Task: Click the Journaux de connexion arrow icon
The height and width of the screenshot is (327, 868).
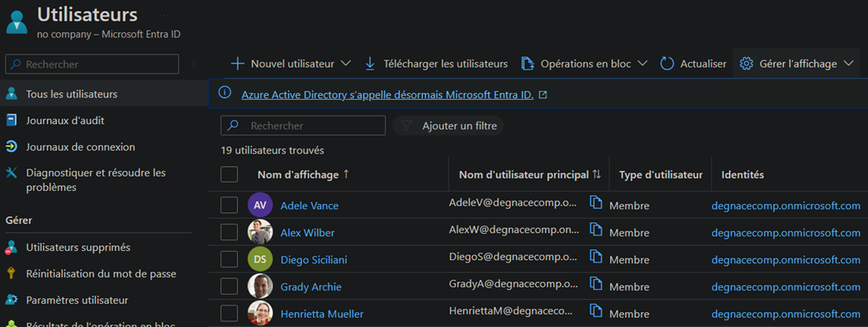Action: point(12,147)
